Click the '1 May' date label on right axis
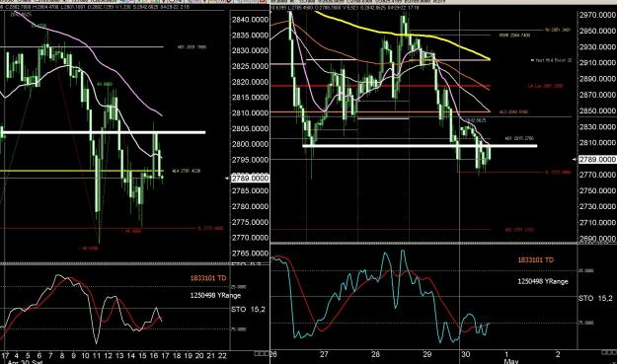This screenshot has height=364, width=617. click(x=510, y=358)
